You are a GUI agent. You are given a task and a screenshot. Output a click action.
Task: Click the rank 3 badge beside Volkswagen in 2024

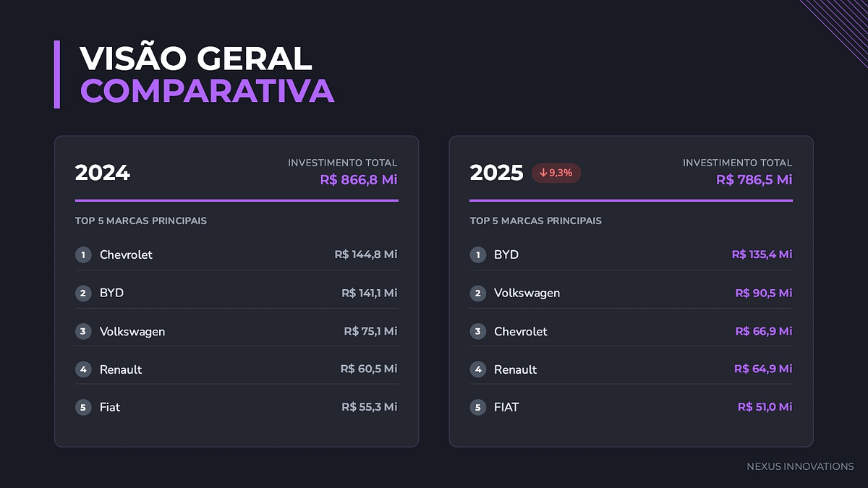click(83, 331)
